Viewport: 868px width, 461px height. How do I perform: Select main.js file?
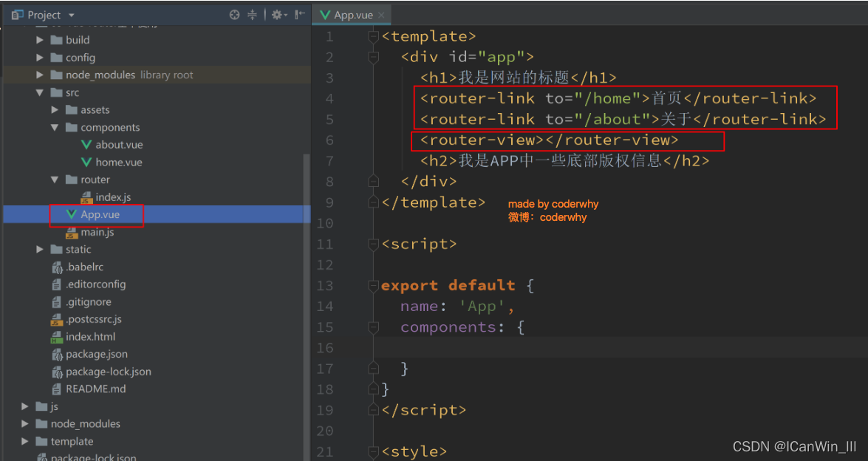coord(98,232)
